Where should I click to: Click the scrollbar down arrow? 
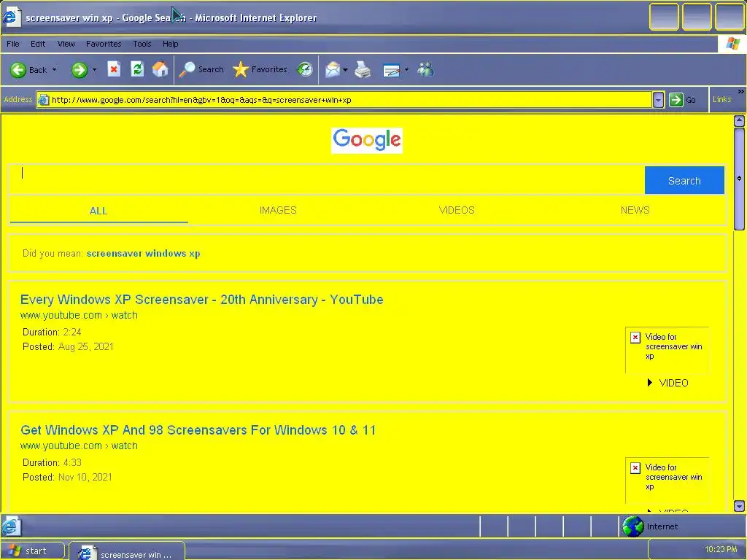click(x=739, y=506)
